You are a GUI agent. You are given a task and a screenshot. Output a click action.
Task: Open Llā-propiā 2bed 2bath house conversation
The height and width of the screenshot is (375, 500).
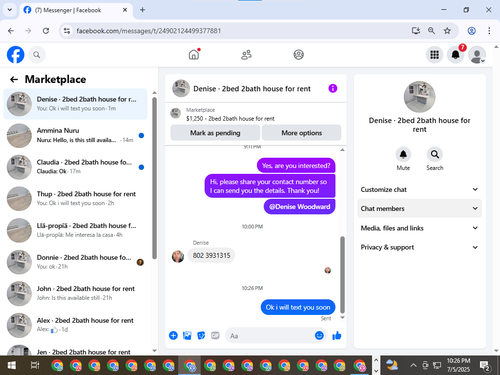click(75, 230)
